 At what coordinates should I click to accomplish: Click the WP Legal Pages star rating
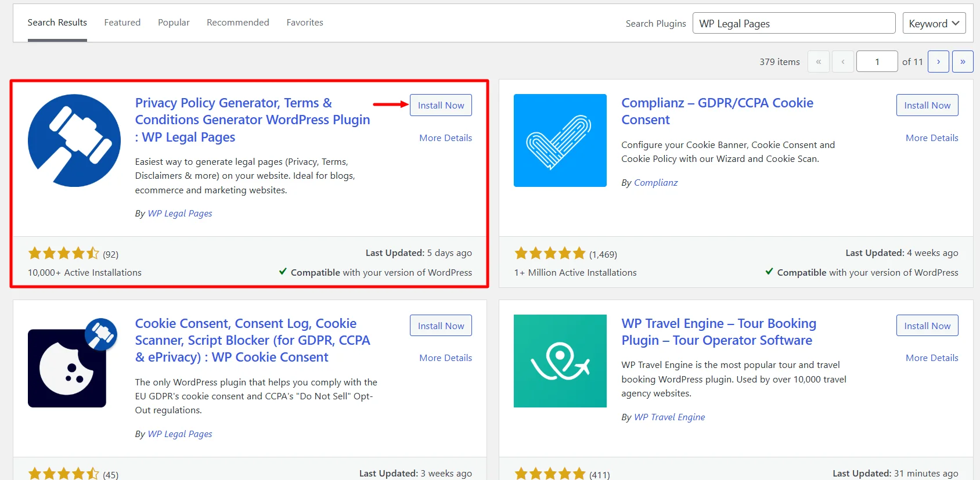(x=64, y=254)
